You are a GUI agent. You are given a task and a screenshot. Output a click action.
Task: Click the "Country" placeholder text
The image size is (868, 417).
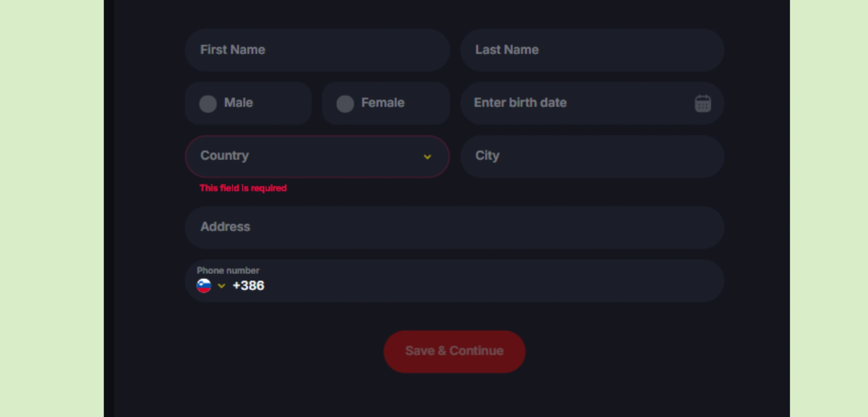(x=224, y=156)
